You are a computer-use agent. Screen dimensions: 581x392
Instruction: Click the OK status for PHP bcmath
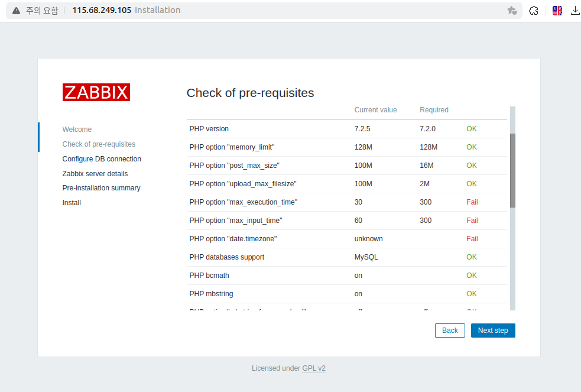coord(472,276)
